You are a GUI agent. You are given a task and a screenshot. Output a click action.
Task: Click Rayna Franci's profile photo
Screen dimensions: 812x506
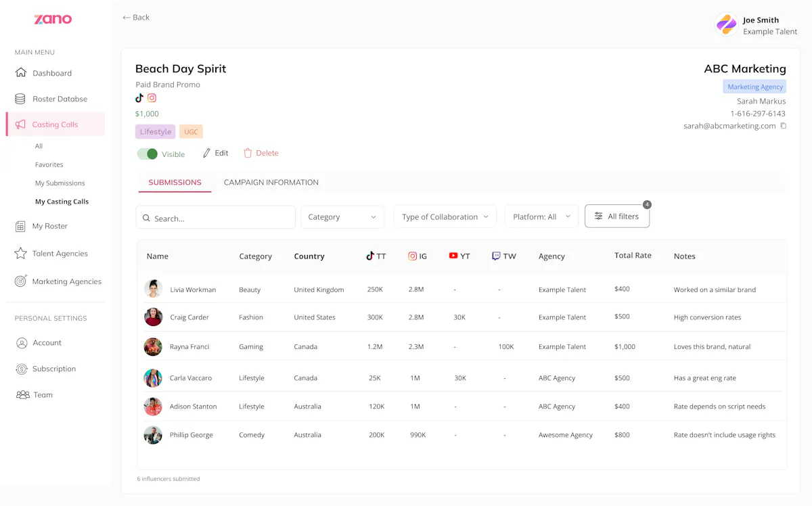pos(154,346)
